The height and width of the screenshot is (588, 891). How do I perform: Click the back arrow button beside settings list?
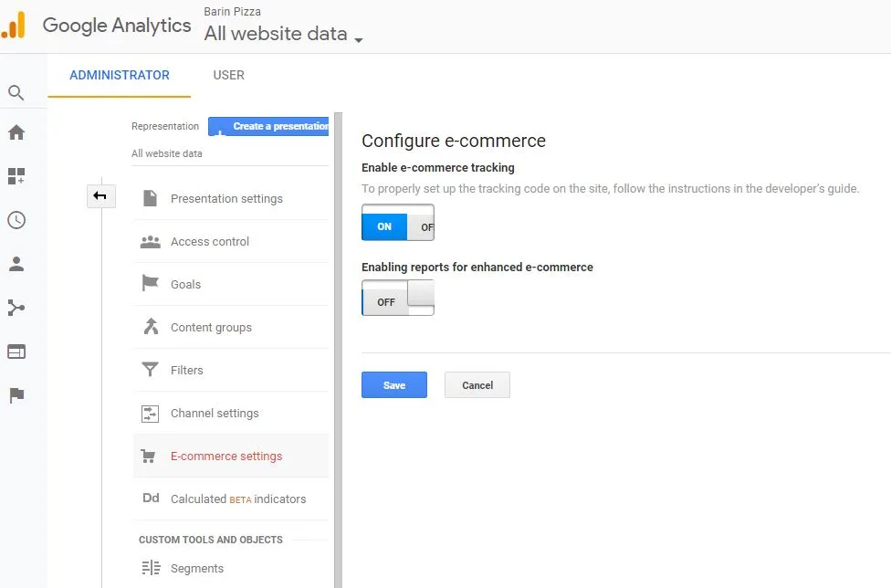click(100, 196)
